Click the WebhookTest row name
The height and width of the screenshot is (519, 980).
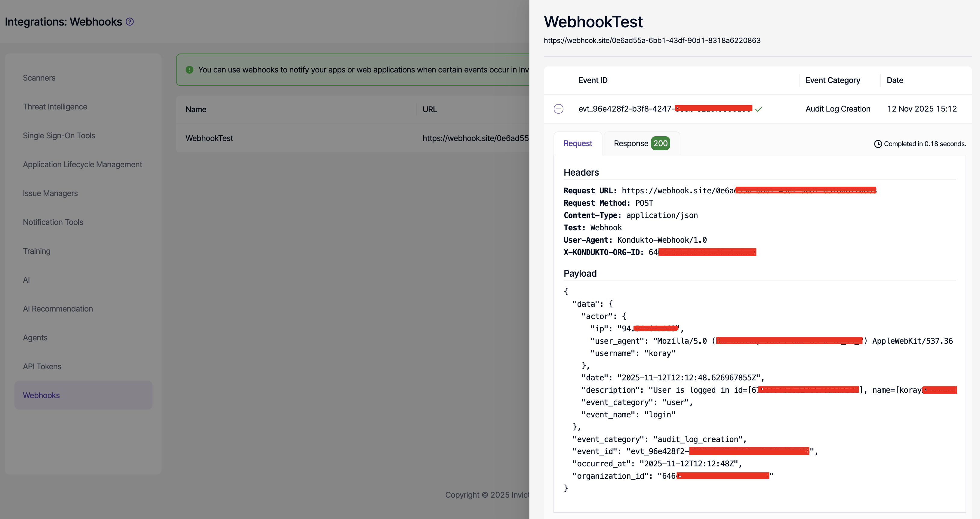(x=209, y=138)
